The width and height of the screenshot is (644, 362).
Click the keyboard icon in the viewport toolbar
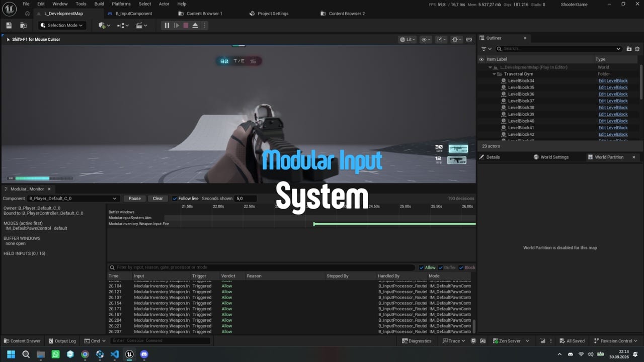pos(469,39)
